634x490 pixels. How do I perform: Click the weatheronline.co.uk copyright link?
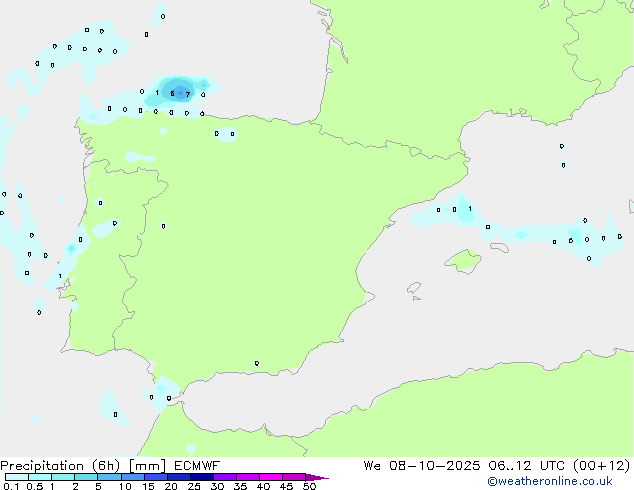pyautogui.click(x=549, y=481)
